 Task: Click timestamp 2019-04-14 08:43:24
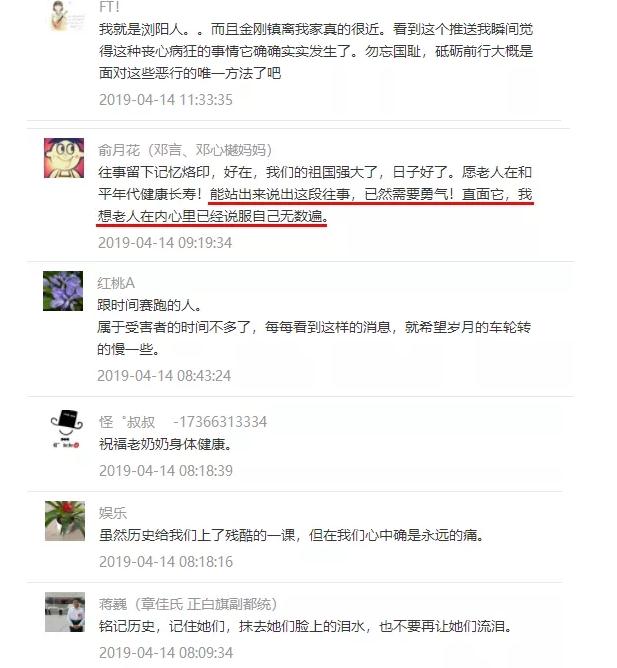coord(164,376)
